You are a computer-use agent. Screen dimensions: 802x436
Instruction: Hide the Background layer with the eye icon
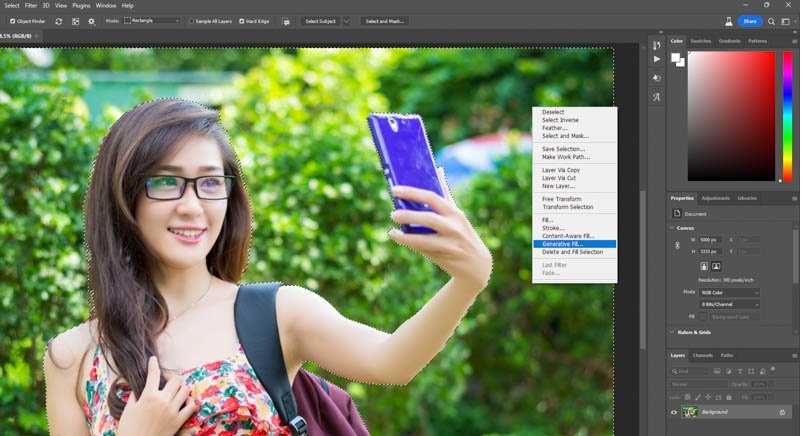coord(673,412)
